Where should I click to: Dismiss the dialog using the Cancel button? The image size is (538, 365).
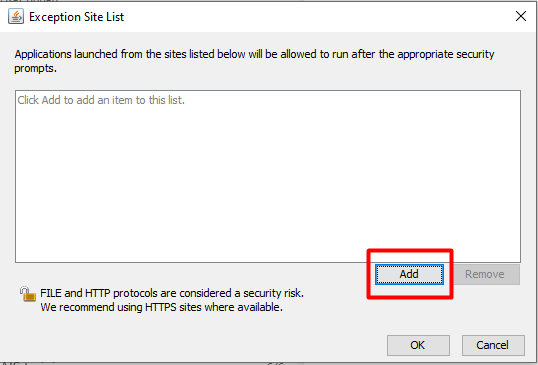click(493, 345)
